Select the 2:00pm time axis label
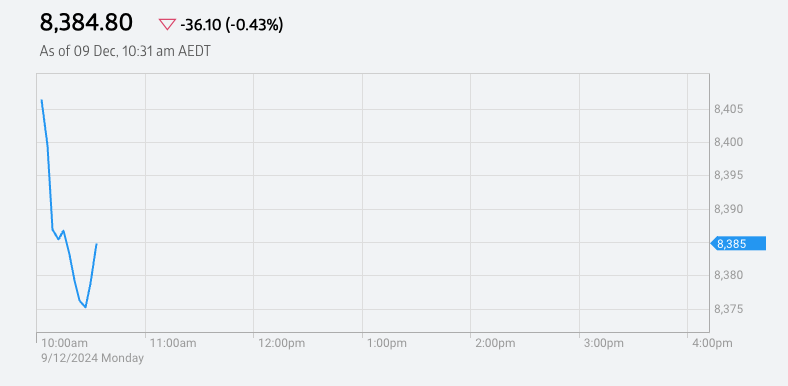Viewport: 788px width, 386px height. [495, 343]
